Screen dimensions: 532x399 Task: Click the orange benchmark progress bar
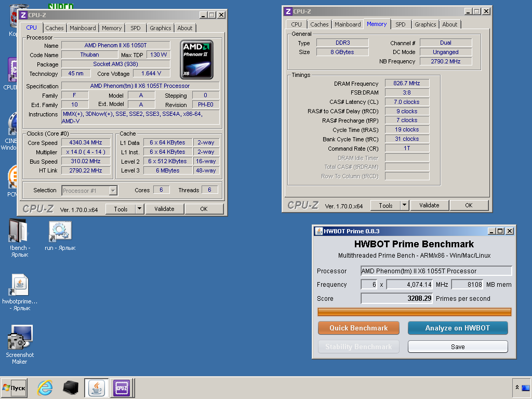pyautogui.click(x=414, y=312)
